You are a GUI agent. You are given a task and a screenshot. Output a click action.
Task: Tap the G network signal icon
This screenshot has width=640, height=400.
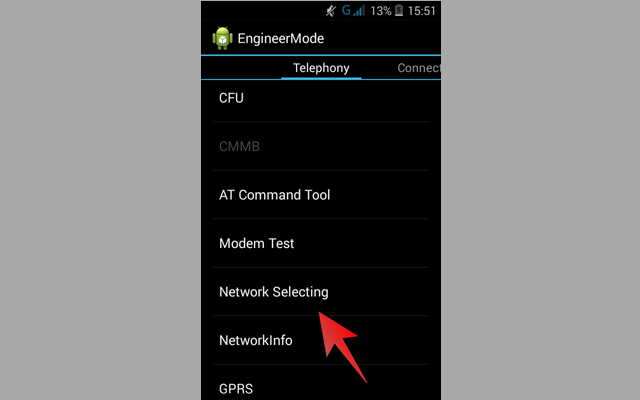[x=346, y=10]
